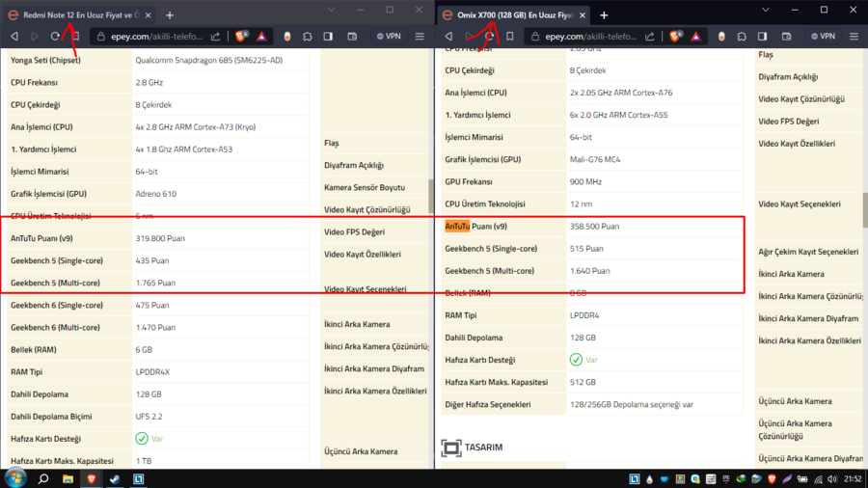The image size is (868, 488).
Task: Open tab search dropdown in Omix window
Action: point(766,10)
